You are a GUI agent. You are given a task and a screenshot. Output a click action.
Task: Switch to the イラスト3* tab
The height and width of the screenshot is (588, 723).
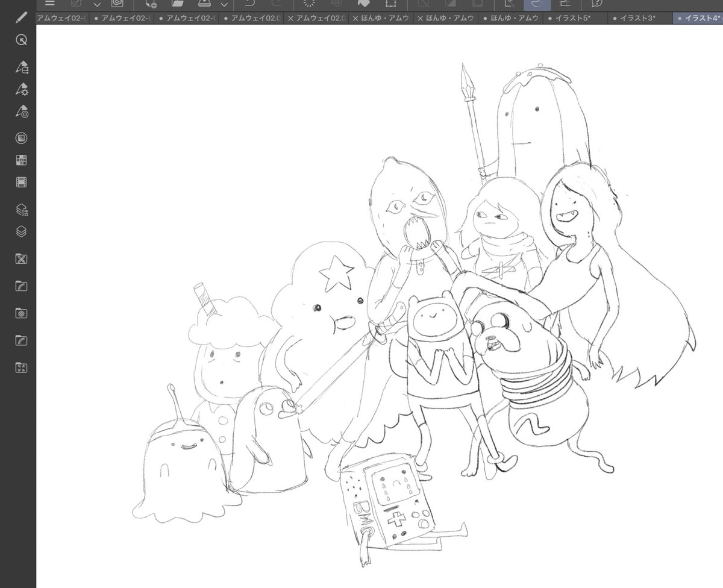coord(639,18)
